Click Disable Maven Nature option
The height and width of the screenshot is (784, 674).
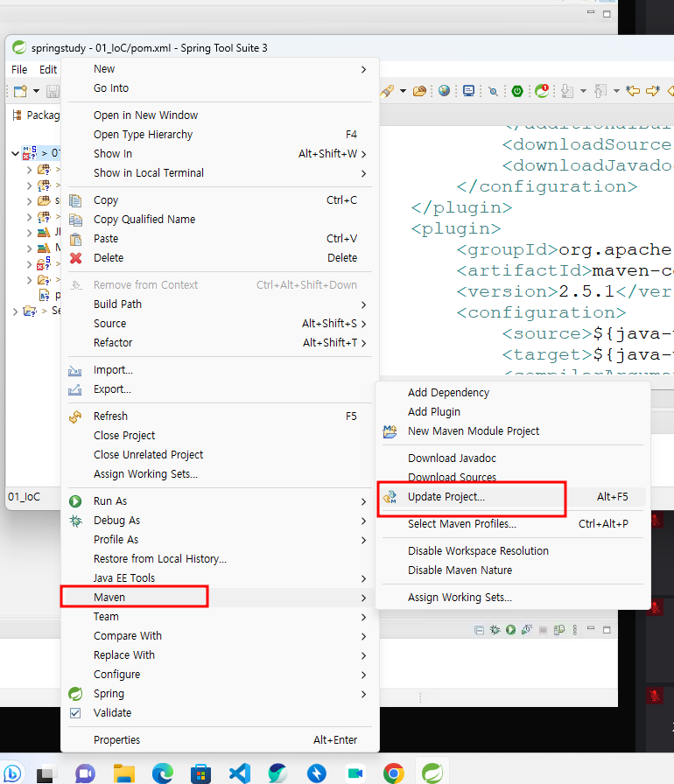click(x=460, y=570)
